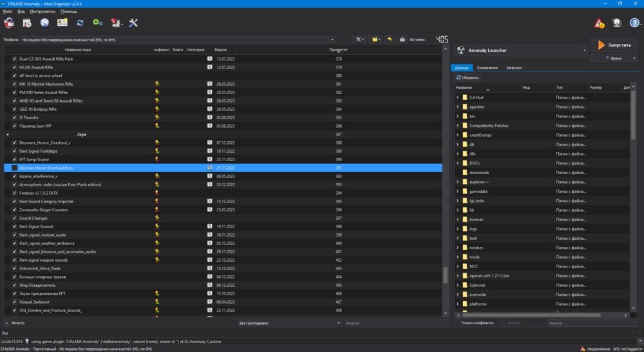Click conflict lightning icon for EFT Jump Sound
The image size is (644, 352).
(x=157, y=159)
